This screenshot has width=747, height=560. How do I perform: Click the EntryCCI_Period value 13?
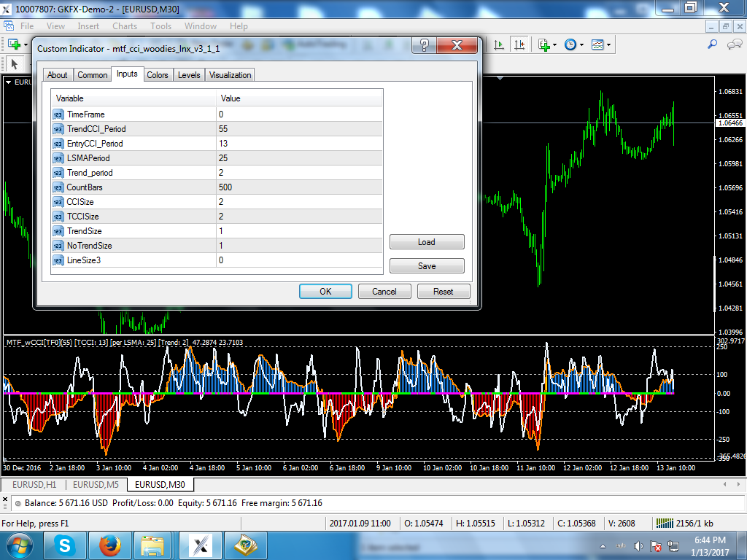click(x=299, y=144)
